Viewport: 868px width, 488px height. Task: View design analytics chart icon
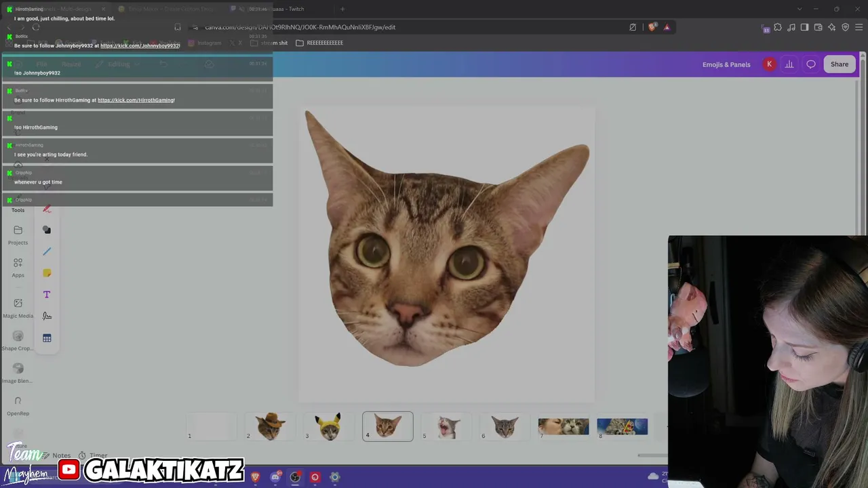click(x=789, y=64)
